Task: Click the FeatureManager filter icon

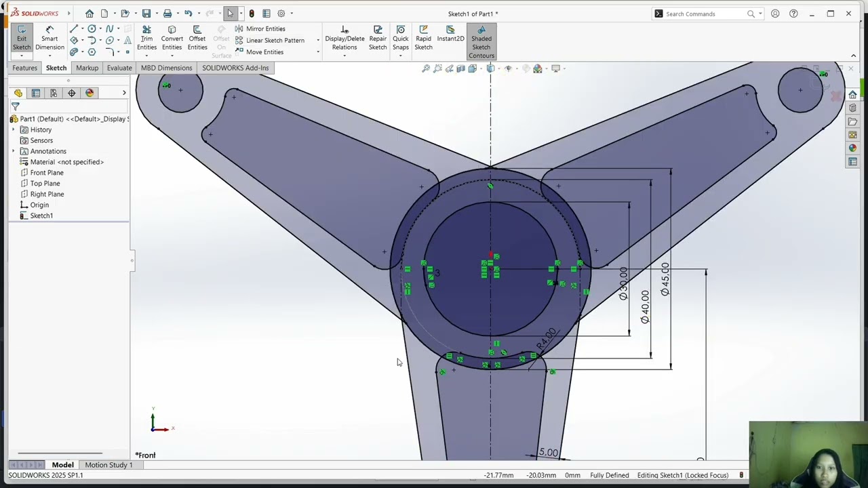Action: 15,106
